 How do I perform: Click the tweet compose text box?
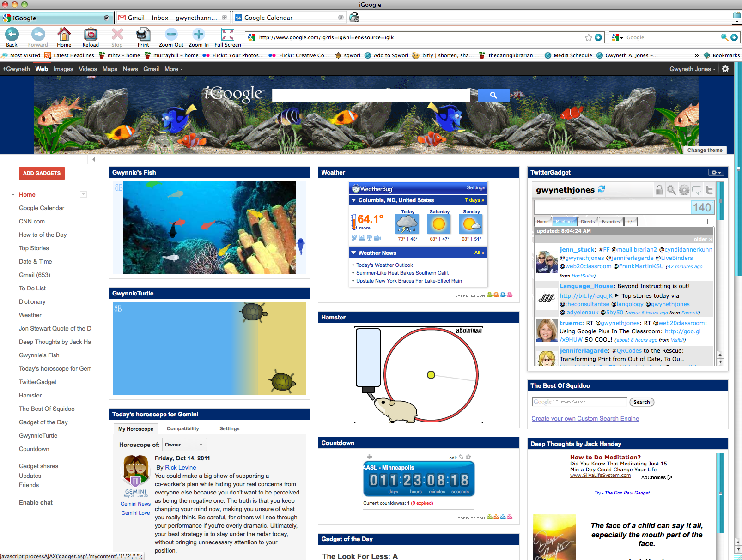612,207
